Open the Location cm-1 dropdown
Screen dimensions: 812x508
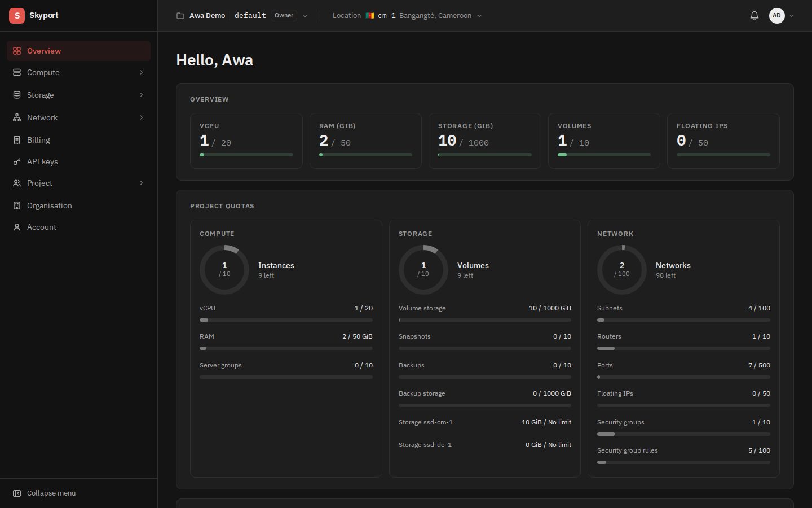(x=407, y=16)
